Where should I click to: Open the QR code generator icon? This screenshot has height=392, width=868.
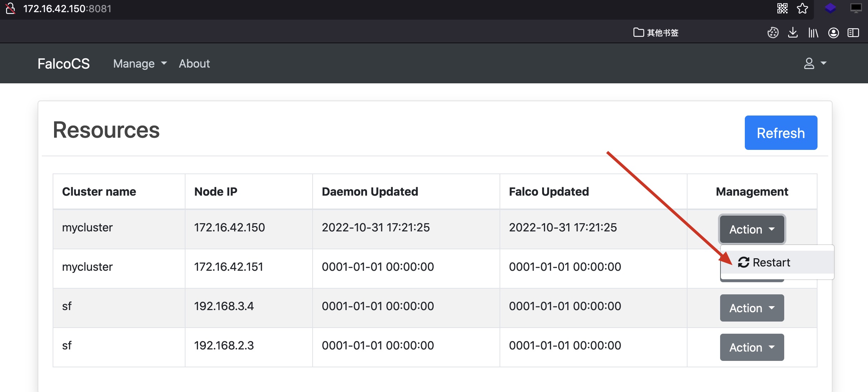[x=782, y=8]
